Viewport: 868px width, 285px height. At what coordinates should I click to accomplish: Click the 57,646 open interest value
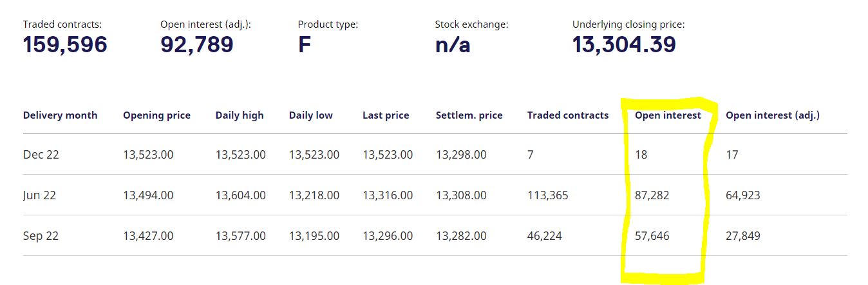tap(652, 236)
